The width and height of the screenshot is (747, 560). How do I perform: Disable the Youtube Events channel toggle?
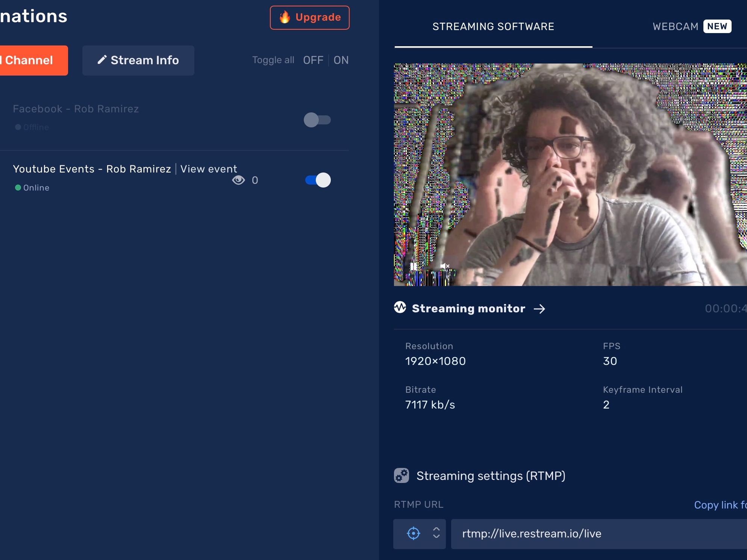click(x=318, y=180)
